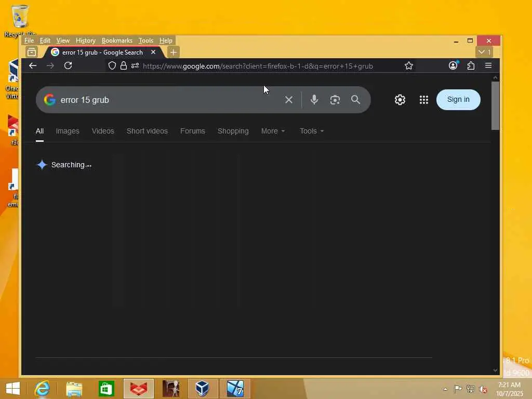Viewport: 532px width, 399px height.
Task: Open the network tray icon
Action: (x=470, y=389)
